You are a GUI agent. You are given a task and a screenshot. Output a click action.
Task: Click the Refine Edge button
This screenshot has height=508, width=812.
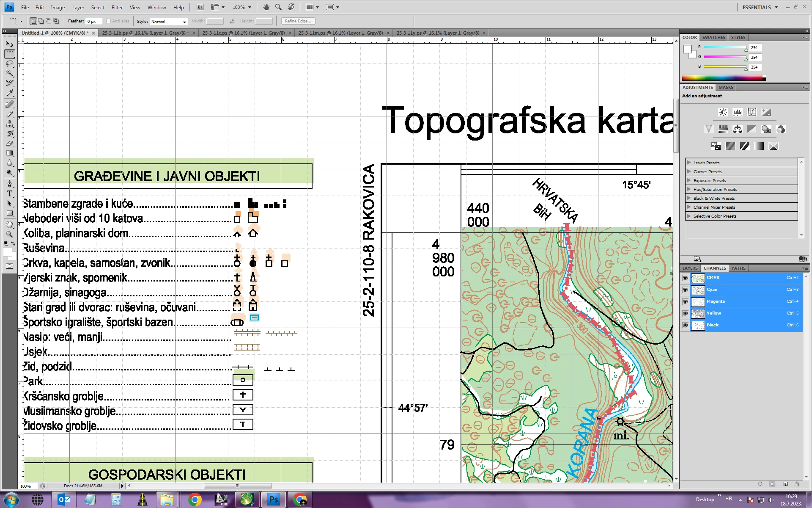pyautogui.click(x=298, y=21)
